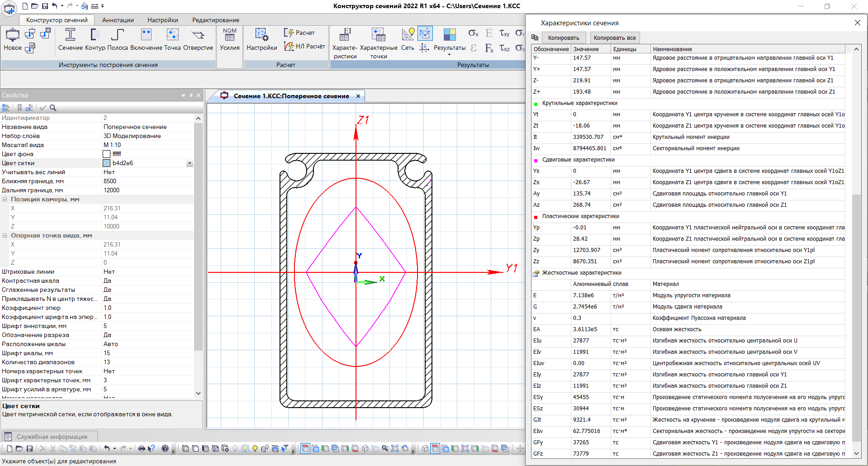Switch to the Аннотации ribbon tab

pyautogui.click(x=118, y=20)
